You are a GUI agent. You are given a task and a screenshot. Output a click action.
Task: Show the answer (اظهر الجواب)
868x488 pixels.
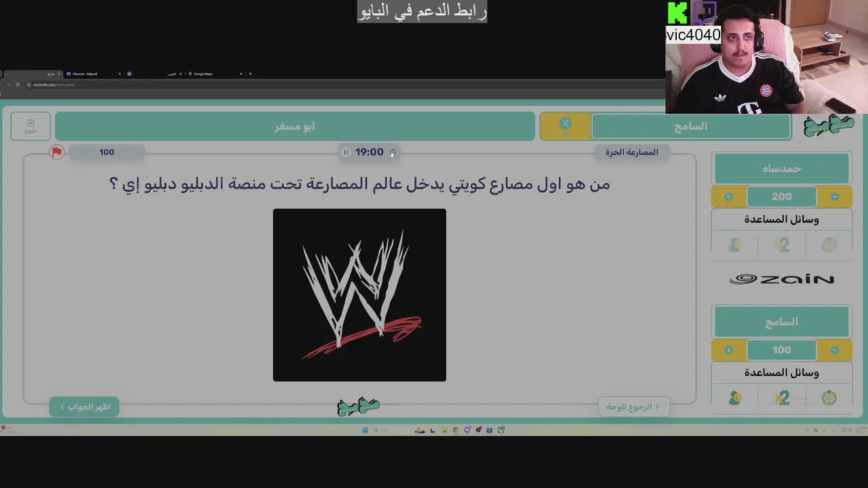[84, 407]
